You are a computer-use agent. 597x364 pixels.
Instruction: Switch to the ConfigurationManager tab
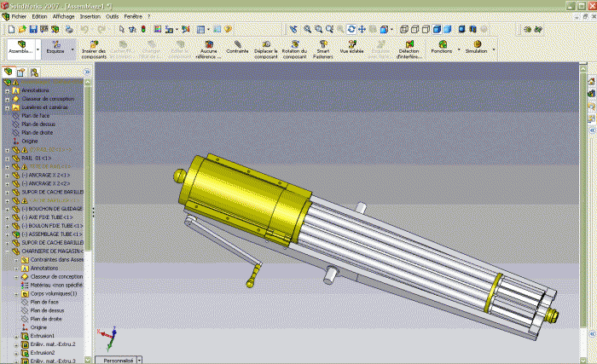(34, 72)
